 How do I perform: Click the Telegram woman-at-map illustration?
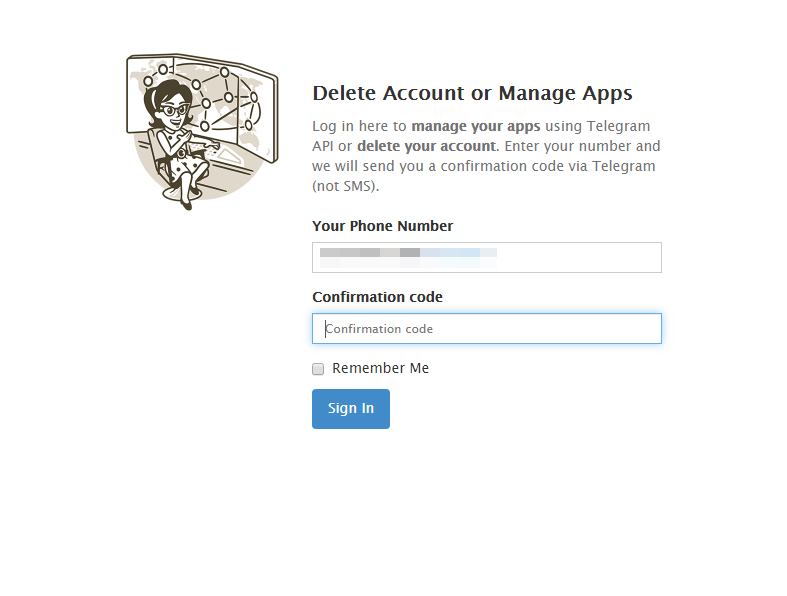[x=202, y=132]
